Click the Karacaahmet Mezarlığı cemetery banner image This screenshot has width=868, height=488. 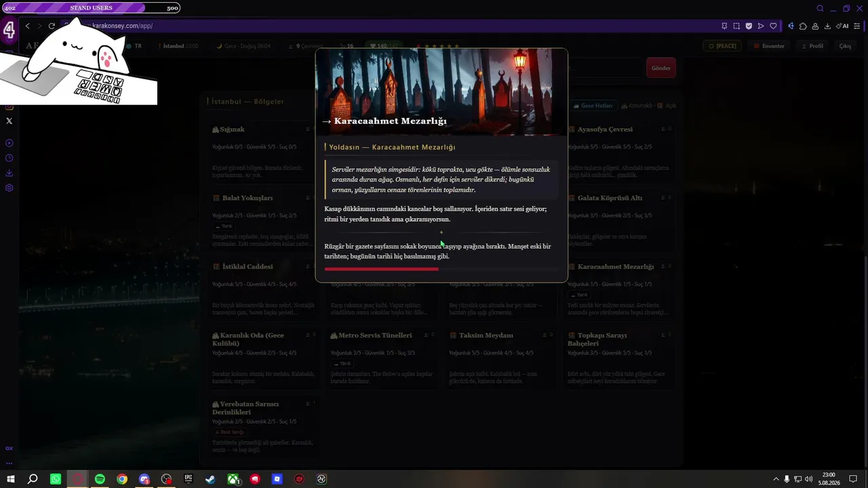[x=441, y=92]
